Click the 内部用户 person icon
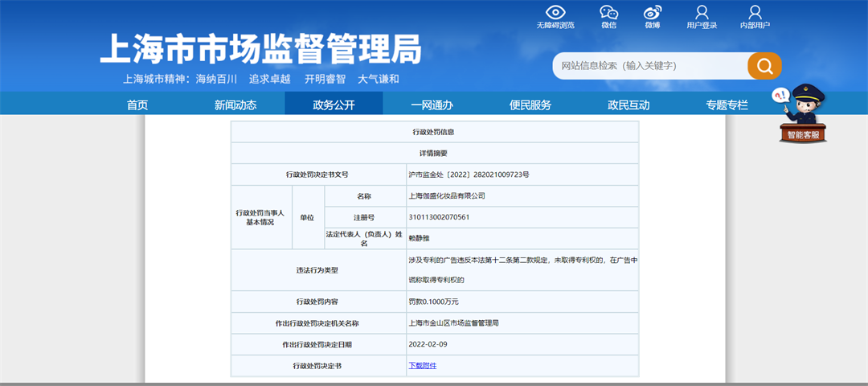The width and height of the screenshot is (868, 386). pos(755,13)
